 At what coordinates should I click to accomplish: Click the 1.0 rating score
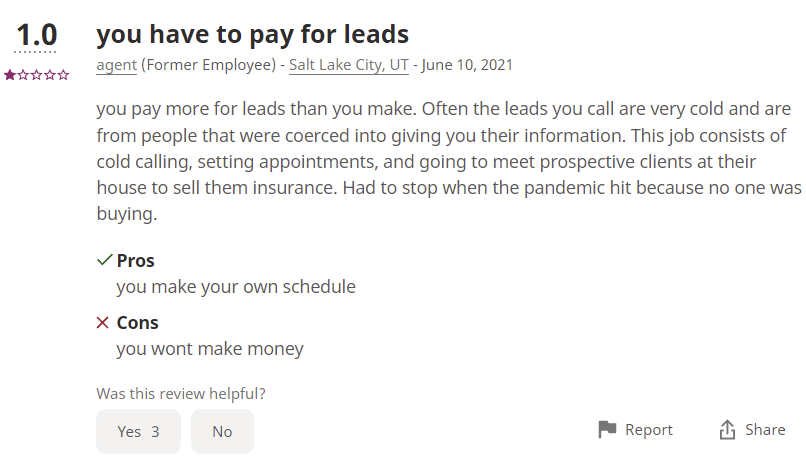click(36, 35)
